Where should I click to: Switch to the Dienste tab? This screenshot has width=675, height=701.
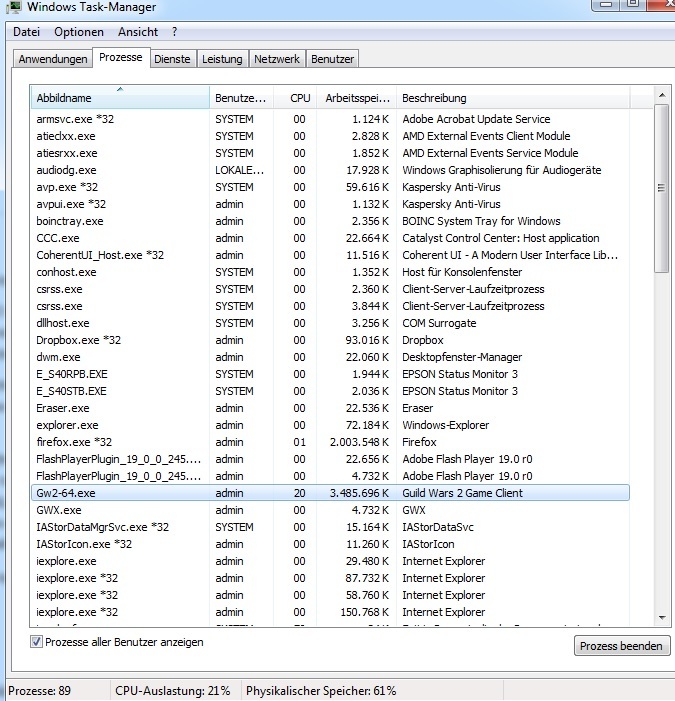(172, 59)
